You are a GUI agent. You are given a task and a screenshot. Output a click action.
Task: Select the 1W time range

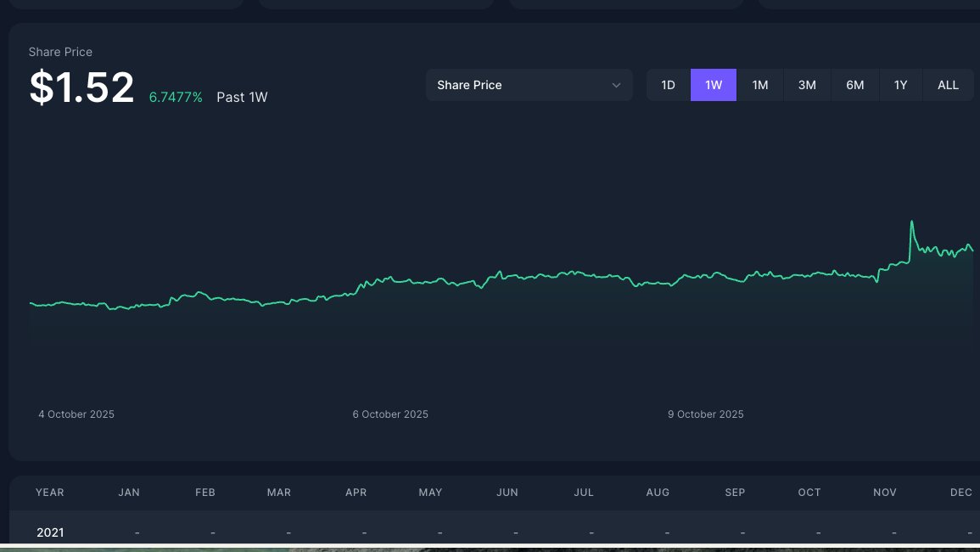[x=714, y=85]
